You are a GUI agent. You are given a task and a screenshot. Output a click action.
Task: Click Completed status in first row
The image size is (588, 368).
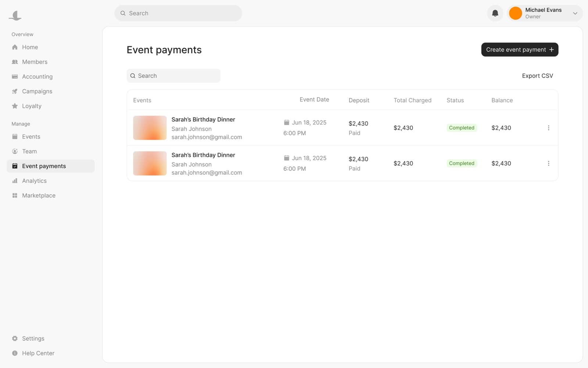pyautogui.click(x=462, y=128)
